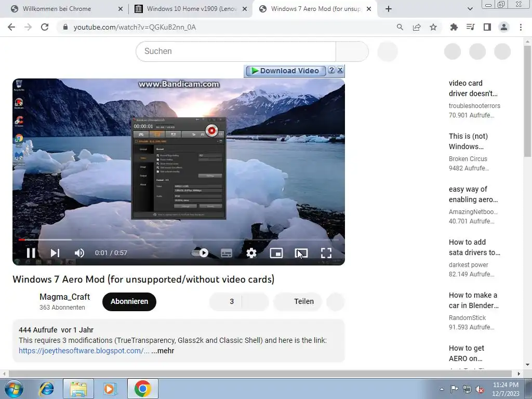Dismiss the Download Video overlay bar
Screen dimensions: 532x399
point(340,70)
